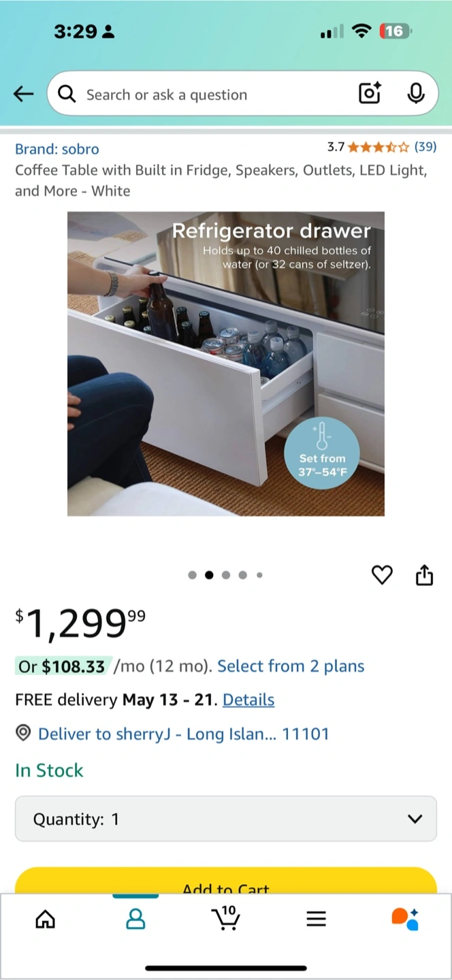Focus the search or ask field
This screenshot has height=980, width=452.
coord(218,94)
